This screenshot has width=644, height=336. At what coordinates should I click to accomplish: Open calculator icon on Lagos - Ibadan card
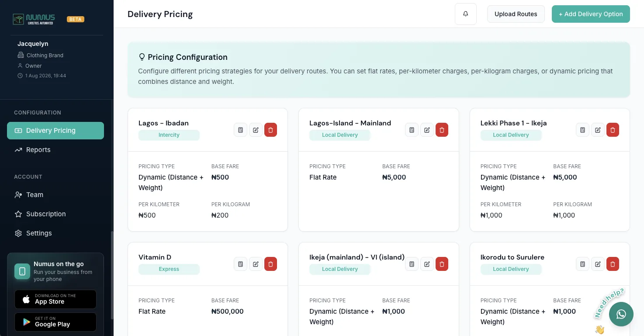(x=240, y=130)
